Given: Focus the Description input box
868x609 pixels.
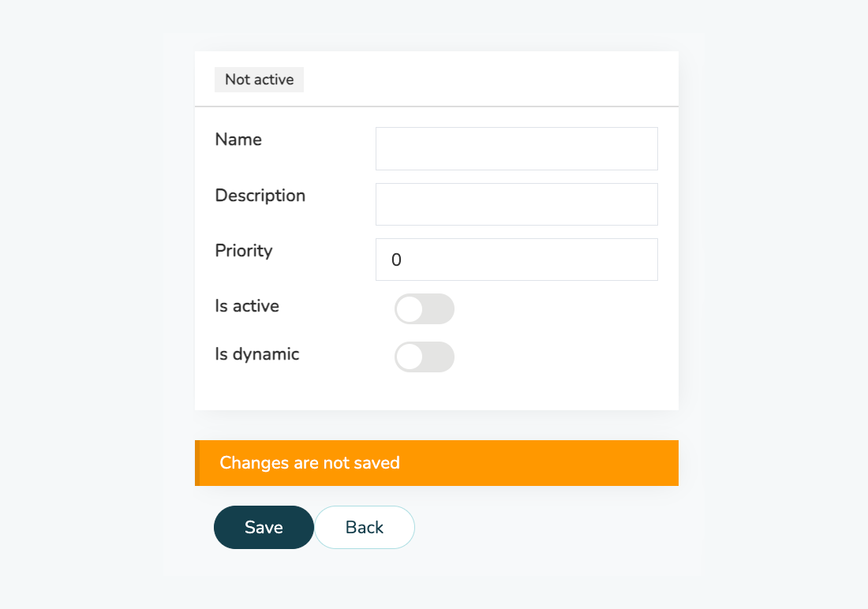Looking at the screenshot, I should 517,204.
